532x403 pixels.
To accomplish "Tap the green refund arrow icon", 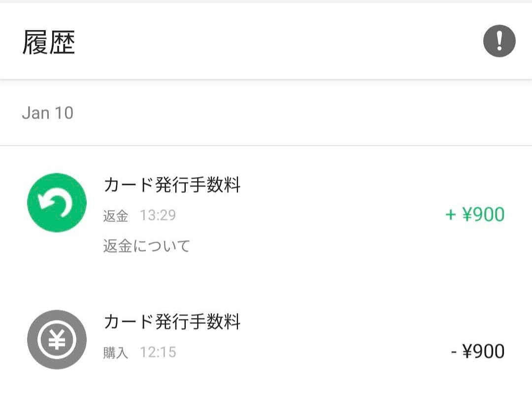I will pos(57,202).
